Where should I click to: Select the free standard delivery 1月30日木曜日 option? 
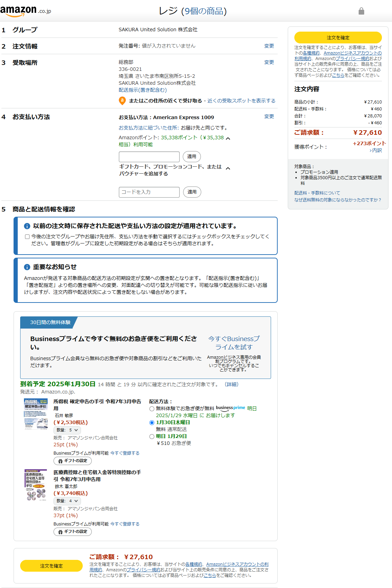coord(152,423)
